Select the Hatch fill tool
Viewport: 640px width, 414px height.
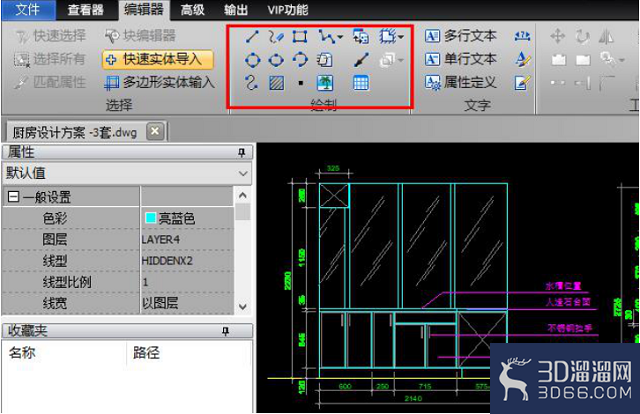pyautogui.click(x=276, y=83)
